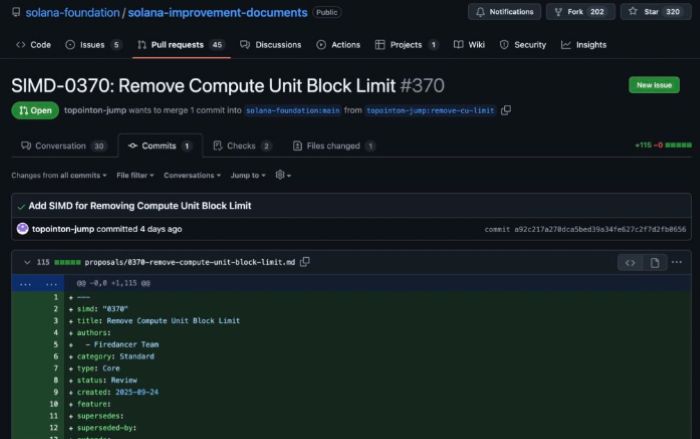
Task: Click the commit status green checkmark
Action: (21, 206)
